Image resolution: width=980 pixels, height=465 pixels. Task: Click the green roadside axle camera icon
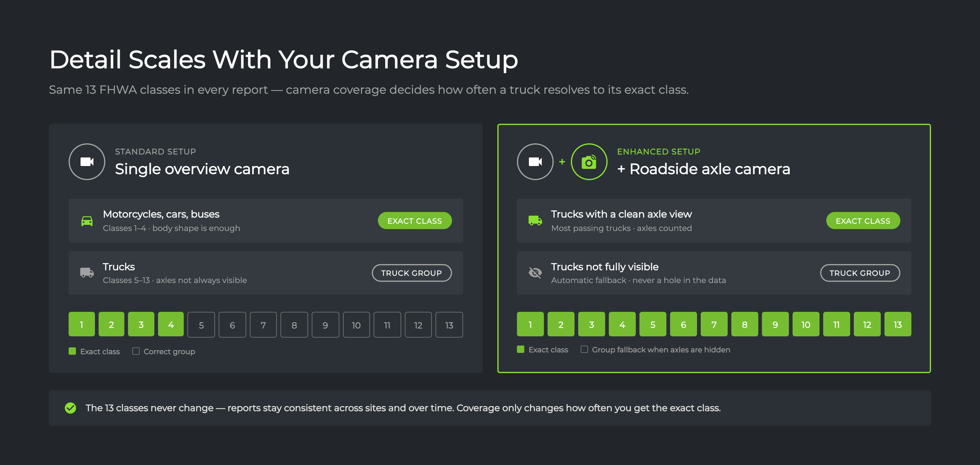589,162
